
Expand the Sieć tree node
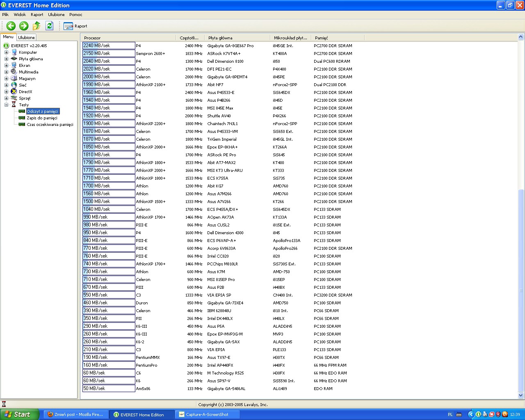click(x=6, y=85)
